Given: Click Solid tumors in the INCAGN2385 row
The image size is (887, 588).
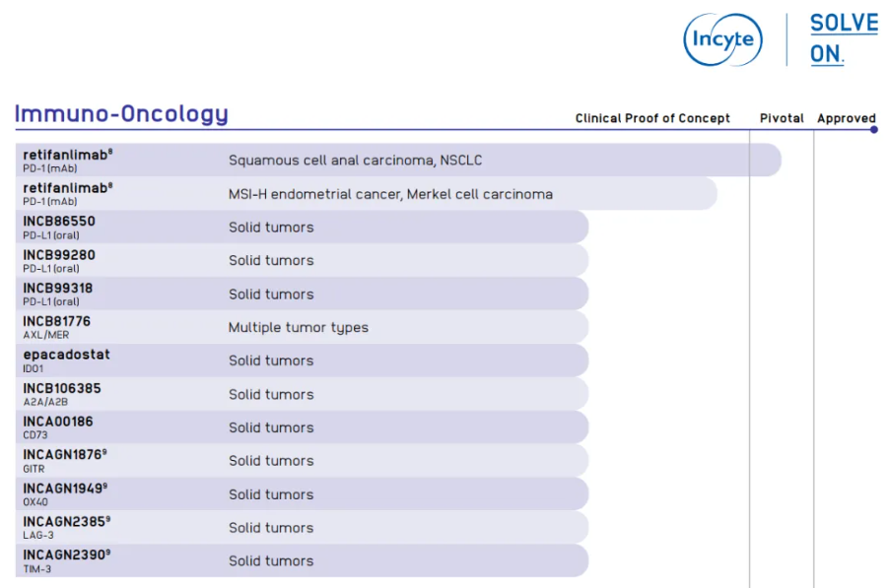Looking at the screenshot, I should click(x=271, y=528).
